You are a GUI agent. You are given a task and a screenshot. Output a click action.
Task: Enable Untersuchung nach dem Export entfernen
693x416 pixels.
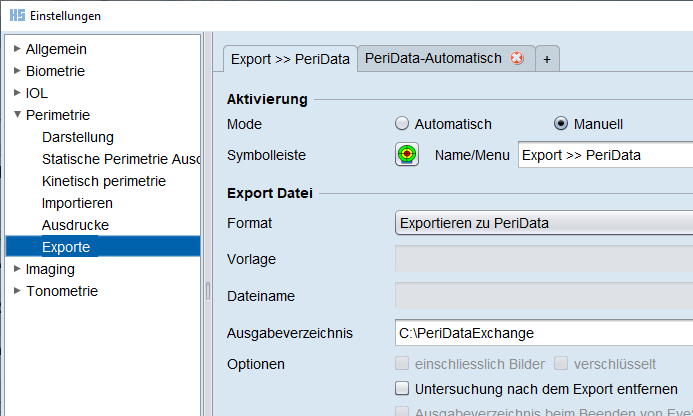pyautogui.click(x=403, y=389)
